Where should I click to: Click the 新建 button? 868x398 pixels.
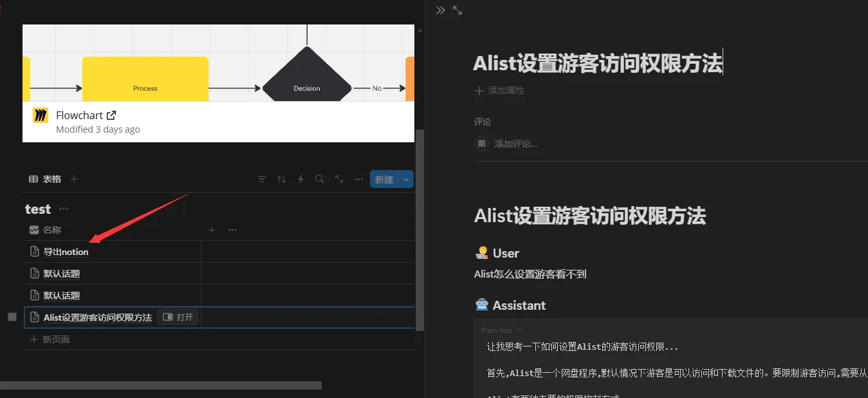point(384,180)
